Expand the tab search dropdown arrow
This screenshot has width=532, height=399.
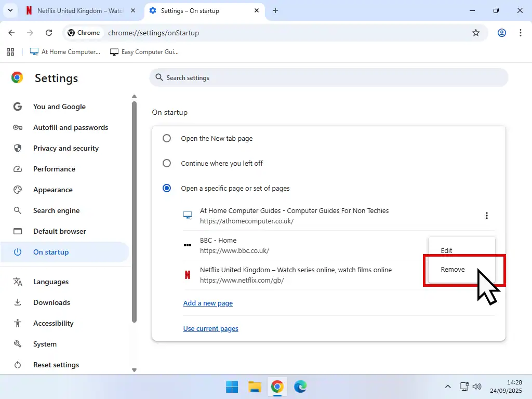point(10,10)
